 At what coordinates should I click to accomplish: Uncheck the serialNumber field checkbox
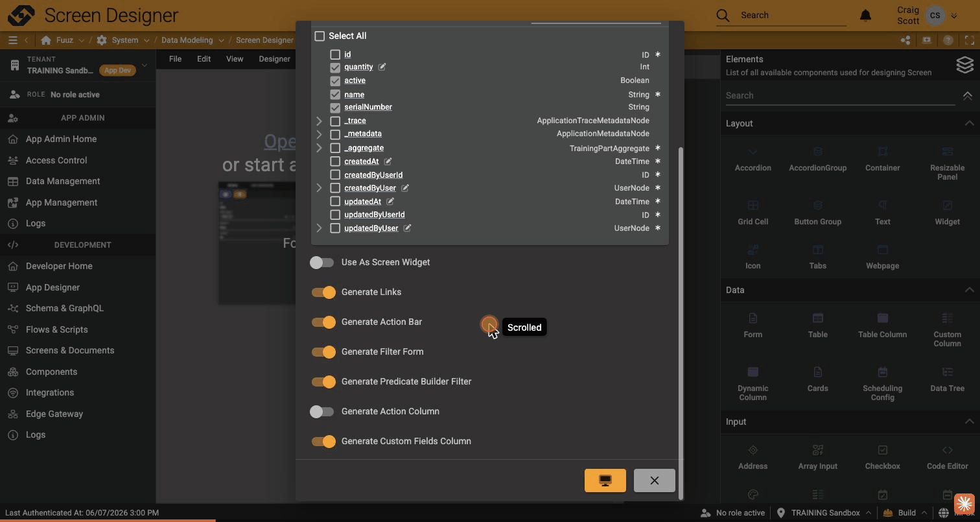click(x=335, y=107)
